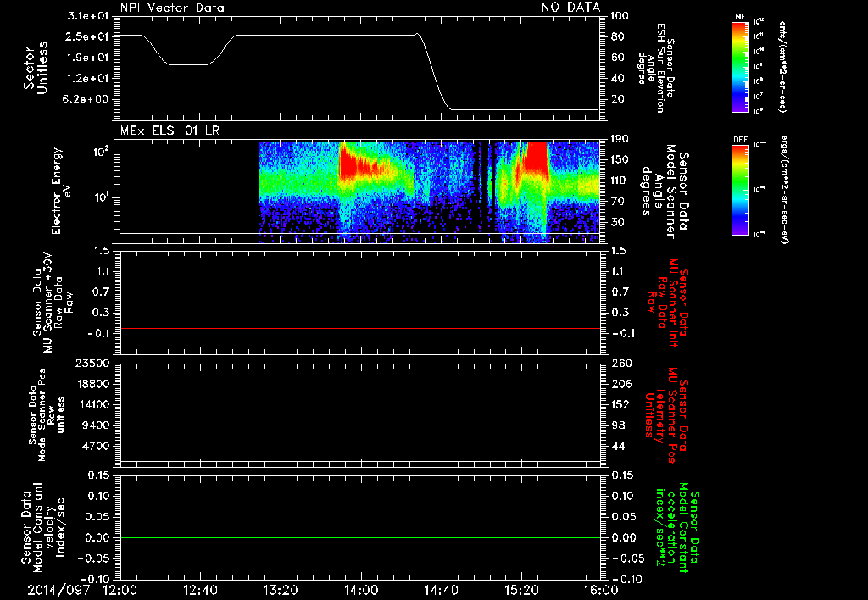
Task: Select the red "MU Scanner Int Raw Data" title
Action: 667,303
